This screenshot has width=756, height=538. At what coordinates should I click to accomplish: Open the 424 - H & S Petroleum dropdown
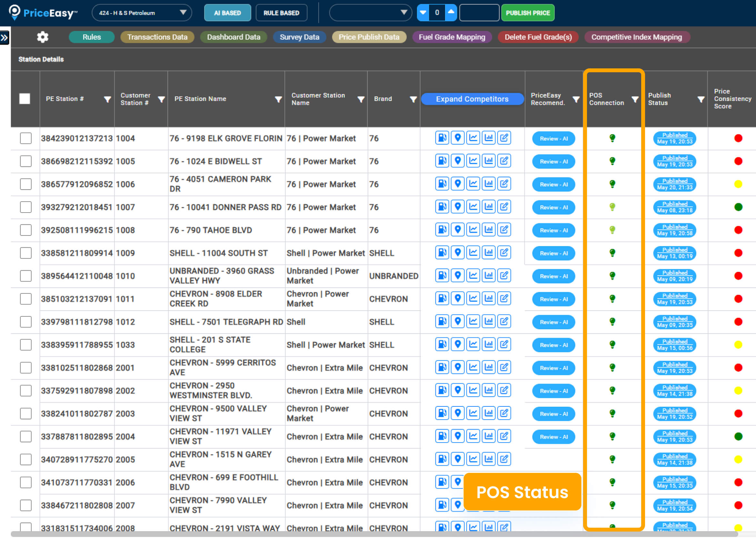pyautogui.click(x=142, y=13)
